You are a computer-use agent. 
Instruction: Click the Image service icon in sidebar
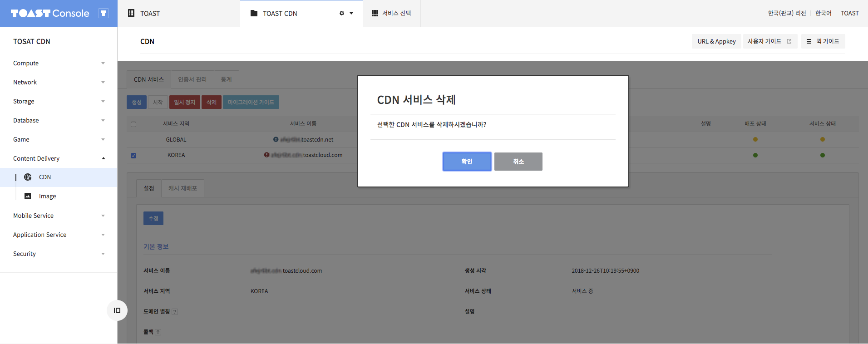point(28,196)
